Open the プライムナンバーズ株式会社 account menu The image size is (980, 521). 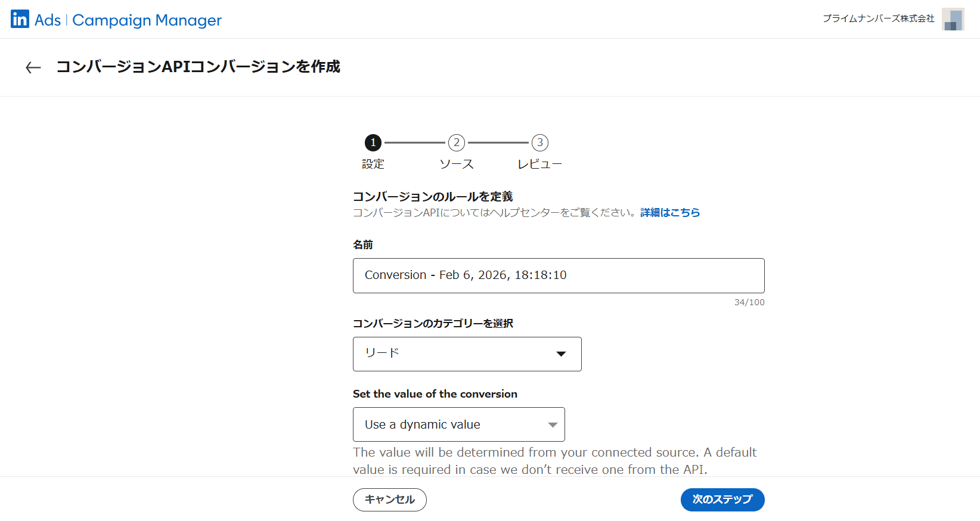coord(878,19)
